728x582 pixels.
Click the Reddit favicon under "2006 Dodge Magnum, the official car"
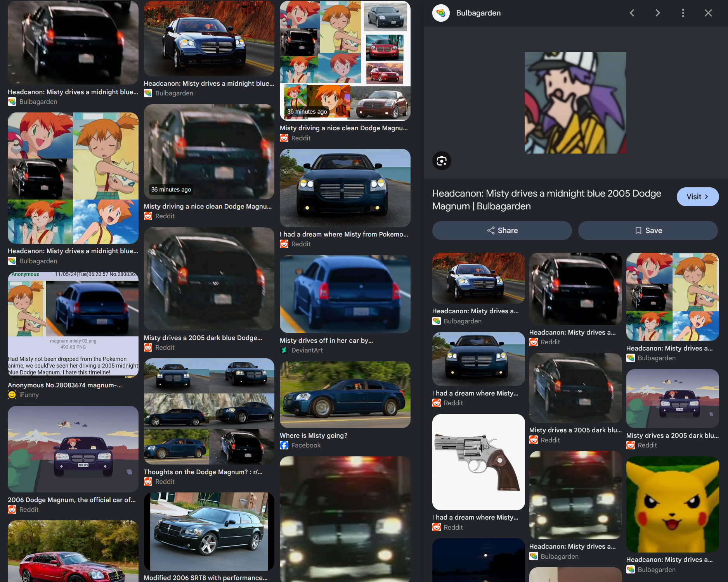(x=12, y=509)
